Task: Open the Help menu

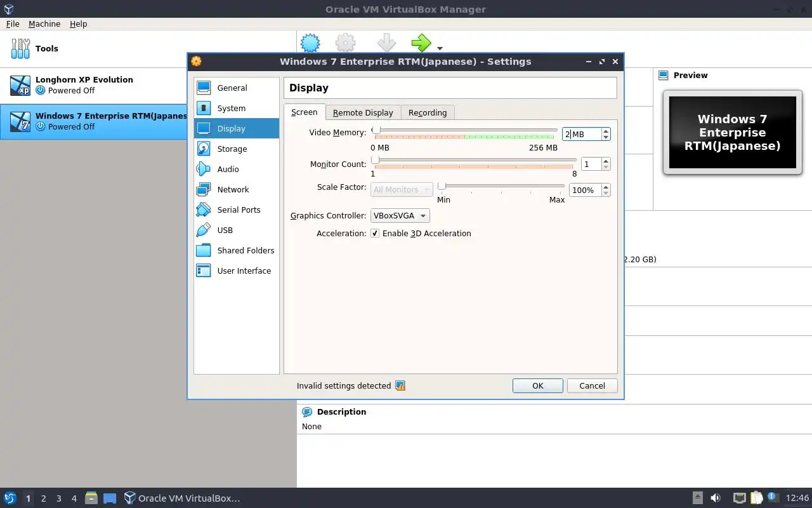Action: click(79, 23)
